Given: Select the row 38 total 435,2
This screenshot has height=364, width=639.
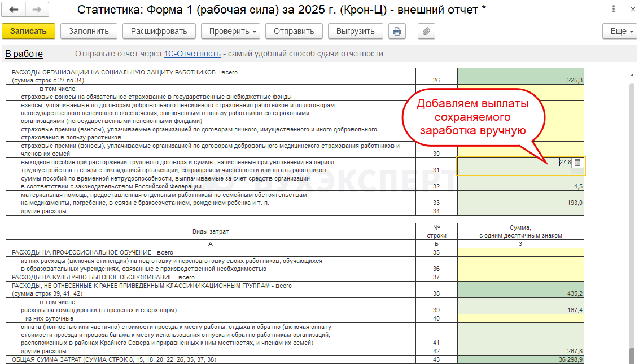Looking at the screenshot, I should 521,290.
